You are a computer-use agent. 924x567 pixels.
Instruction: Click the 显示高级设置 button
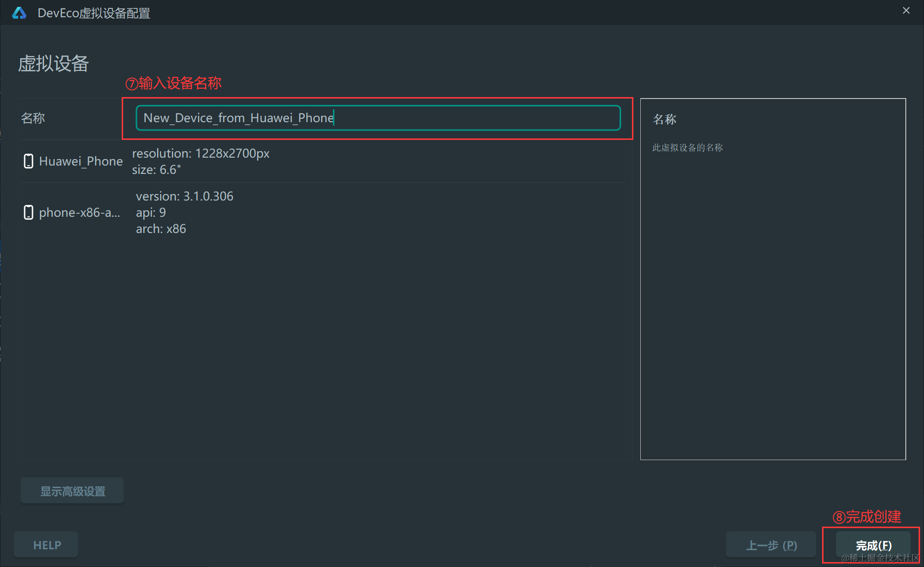click(72, 491)
